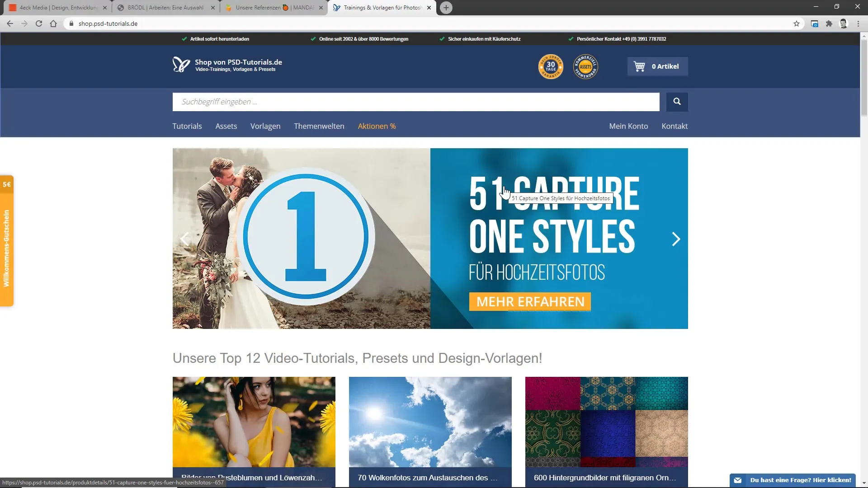Screen dimensions: 868x488
Task: Open the browser home page icon
Action: tap(53, 23)
